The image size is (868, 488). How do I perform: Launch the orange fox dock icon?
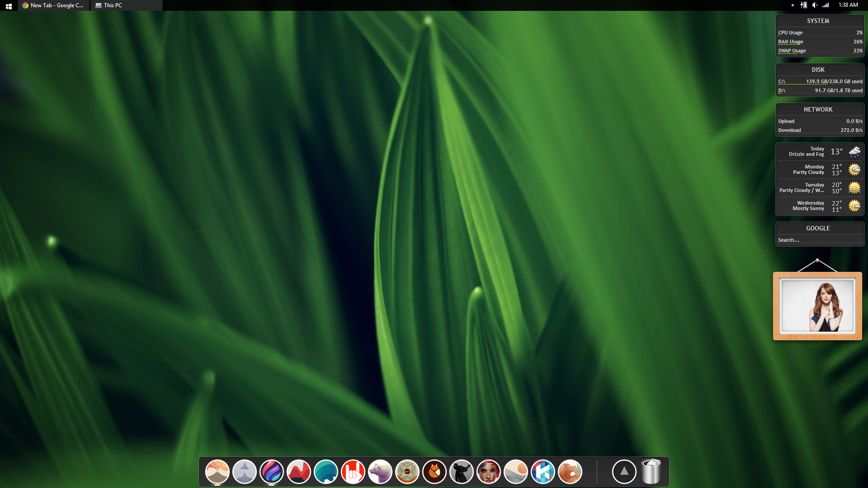point(434,472)
